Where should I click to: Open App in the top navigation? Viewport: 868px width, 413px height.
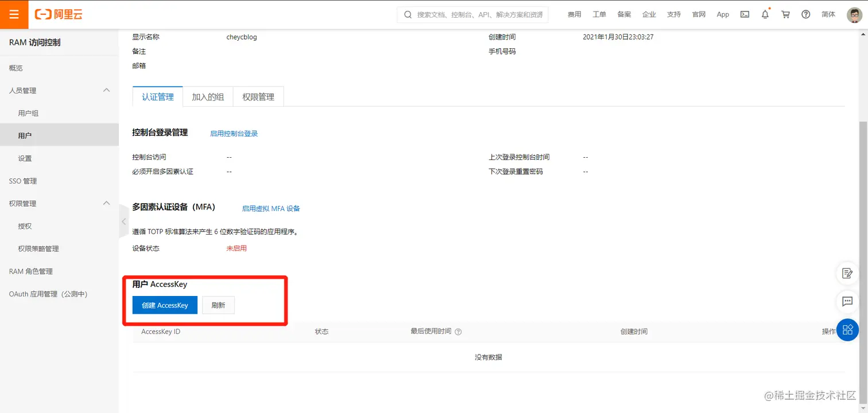tap(723, 14)
